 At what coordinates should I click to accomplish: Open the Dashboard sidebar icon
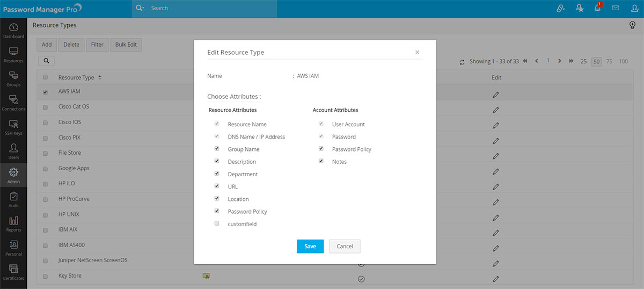click(13, 31)
